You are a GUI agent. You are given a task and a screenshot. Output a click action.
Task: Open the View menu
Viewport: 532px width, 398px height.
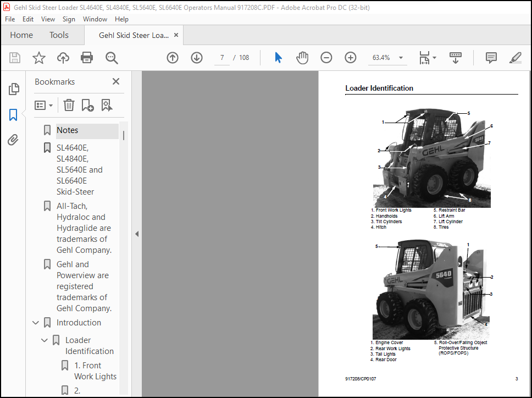point(48,19)
